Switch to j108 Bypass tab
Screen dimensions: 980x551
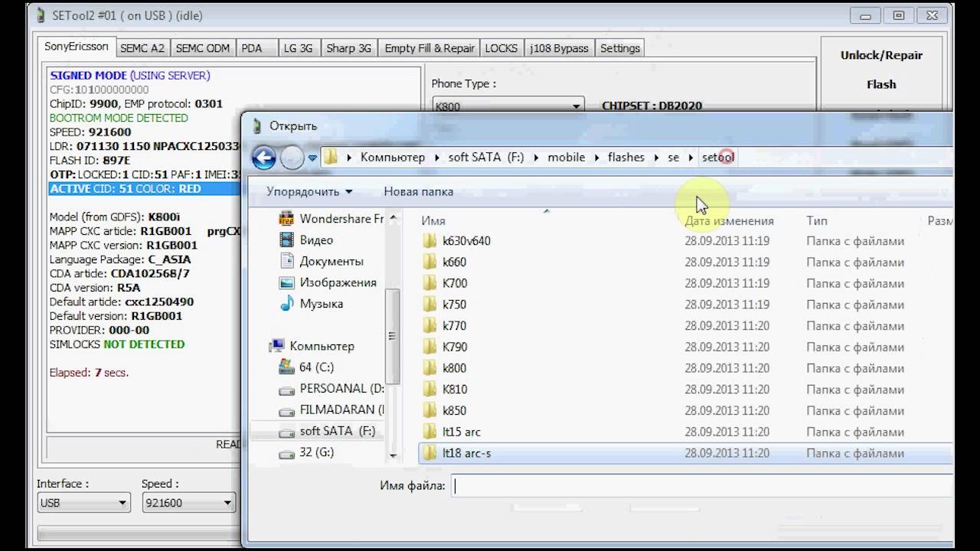[559, 48]
